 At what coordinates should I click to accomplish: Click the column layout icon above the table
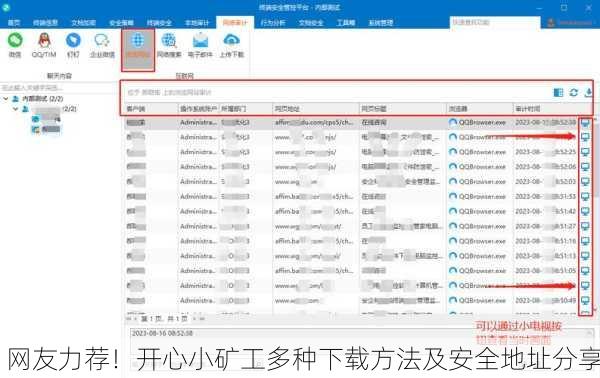(x=558, y=92)
